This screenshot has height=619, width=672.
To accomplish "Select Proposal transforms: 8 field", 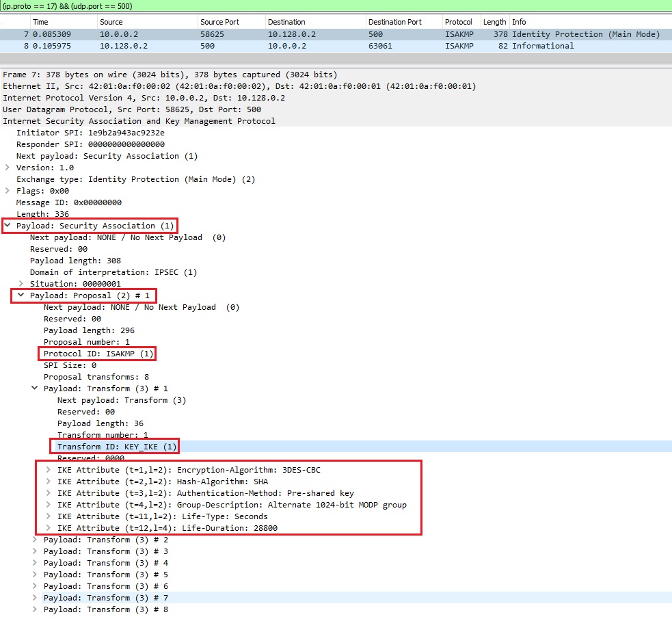I will (96, 377).
